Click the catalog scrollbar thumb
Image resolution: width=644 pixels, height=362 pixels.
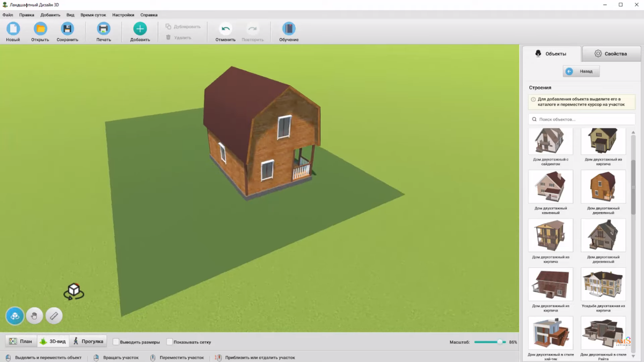pyautogui.click(x=633, y=187)
